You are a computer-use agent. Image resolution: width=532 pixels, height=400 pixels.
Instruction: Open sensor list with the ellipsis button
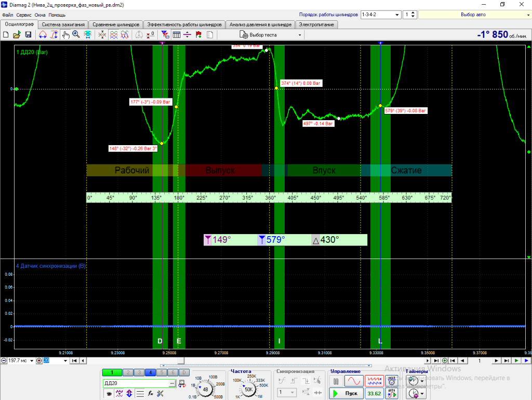tap(172, 383)
